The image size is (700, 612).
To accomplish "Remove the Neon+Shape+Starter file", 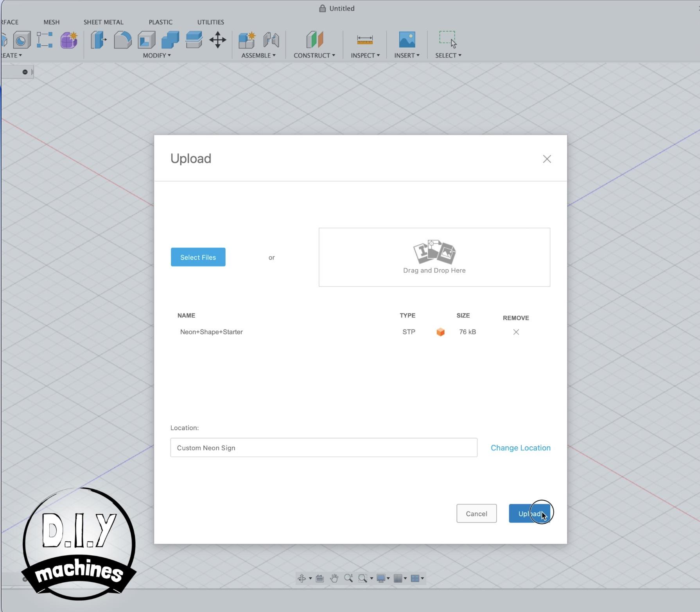I will click(515, 332).
